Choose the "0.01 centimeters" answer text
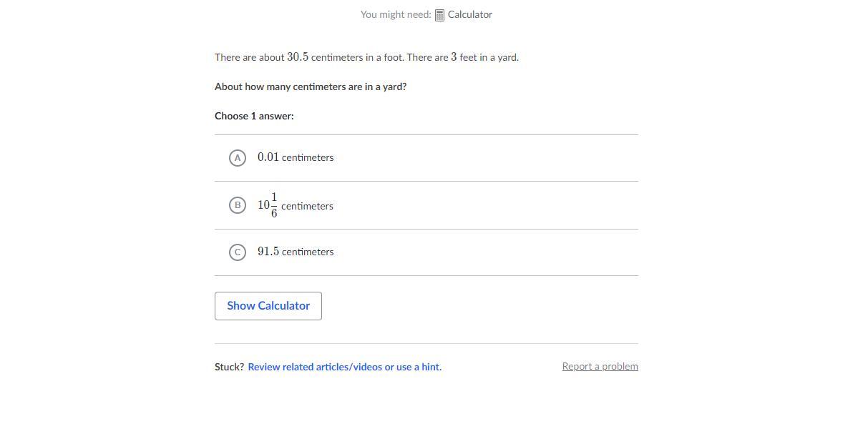The image size is (868, 424). pyautogui.click(x=296, y=157)
